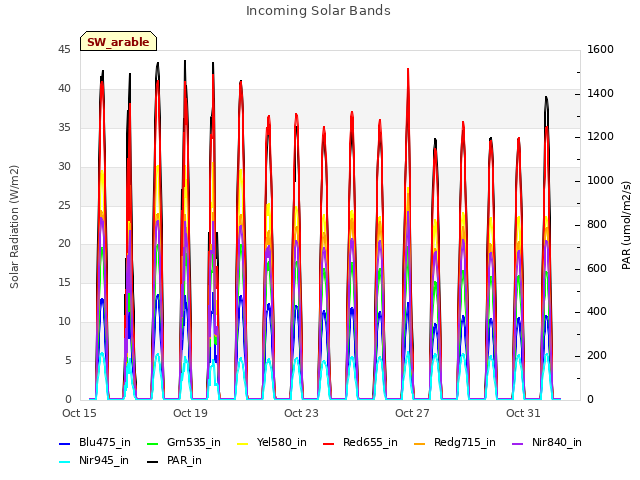640x480 pixels.
Task: Click the 35 left axis tick label
Action: point(64,128)
